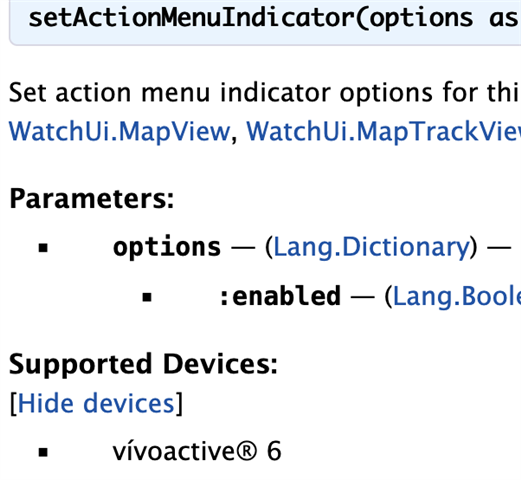Follow the Lang.Dictionary type link
521x480 pixels.
(x=372, y=247)
